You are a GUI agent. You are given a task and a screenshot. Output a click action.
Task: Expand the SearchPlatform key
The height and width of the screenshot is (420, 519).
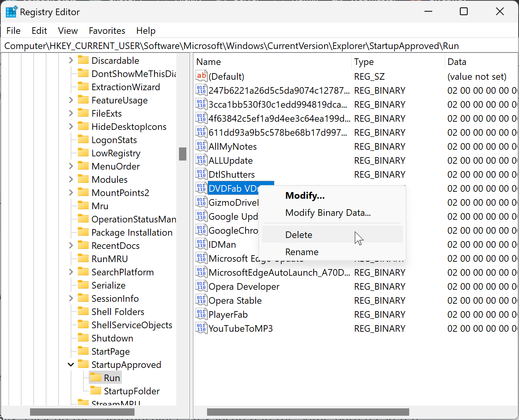pos(71,272)
